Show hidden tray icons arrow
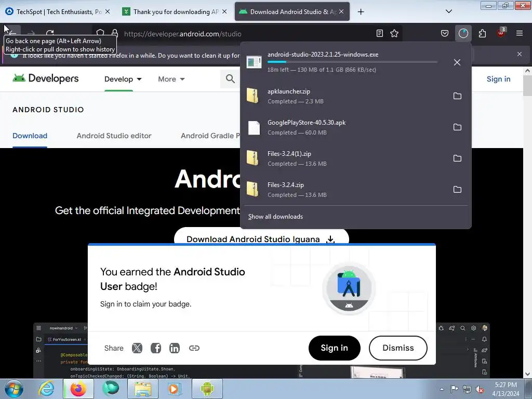This screenshot has height=399, width=532. 442,389
